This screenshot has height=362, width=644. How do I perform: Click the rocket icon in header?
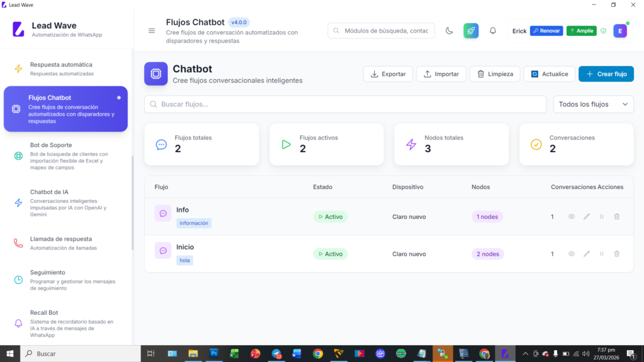coord(471,31)
